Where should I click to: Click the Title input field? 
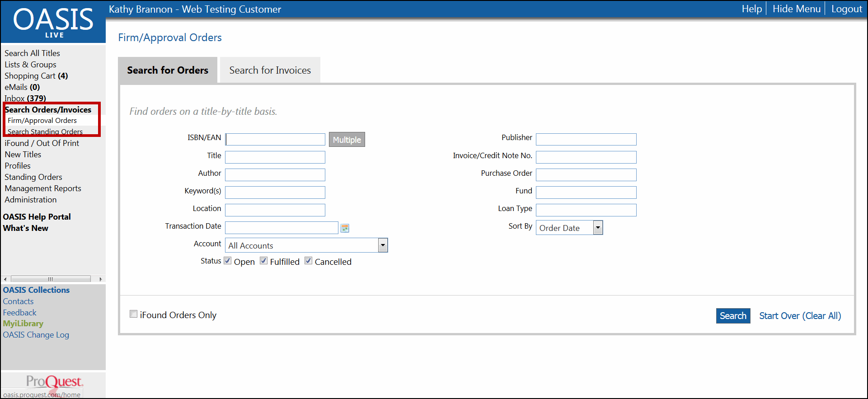(275, 157)
